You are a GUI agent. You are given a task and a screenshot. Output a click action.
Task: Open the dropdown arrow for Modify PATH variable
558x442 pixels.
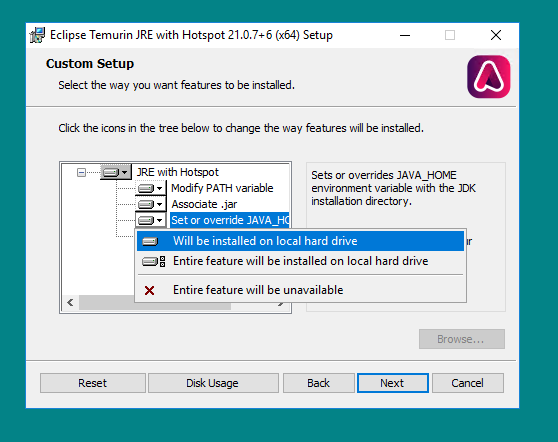pyautogui.click(x=159, y=188)
